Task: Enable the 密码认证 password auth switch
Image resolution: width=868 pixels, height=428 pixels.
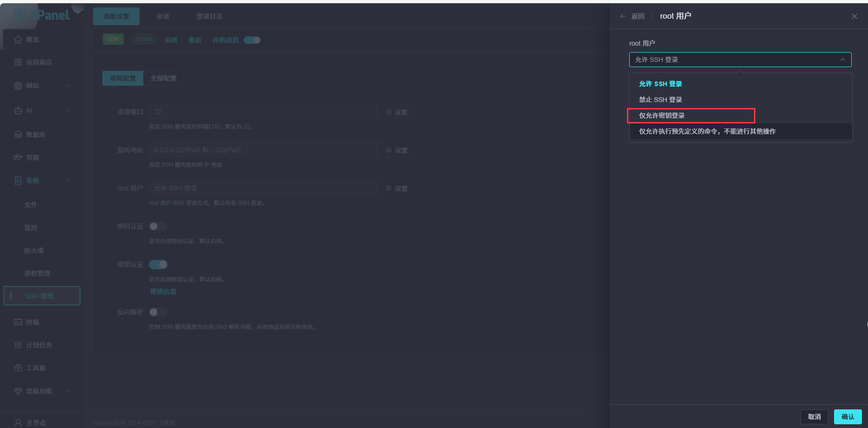Action: [x=158, y=226]
